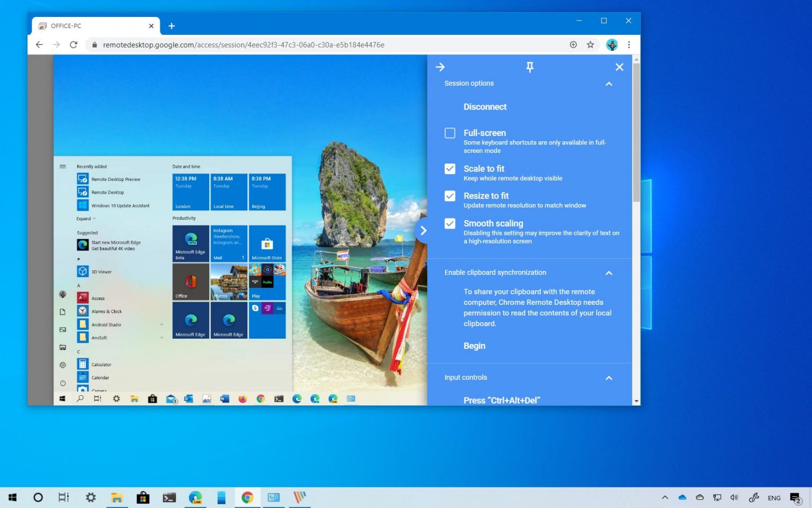Click the Beijing clock tile

267,192
